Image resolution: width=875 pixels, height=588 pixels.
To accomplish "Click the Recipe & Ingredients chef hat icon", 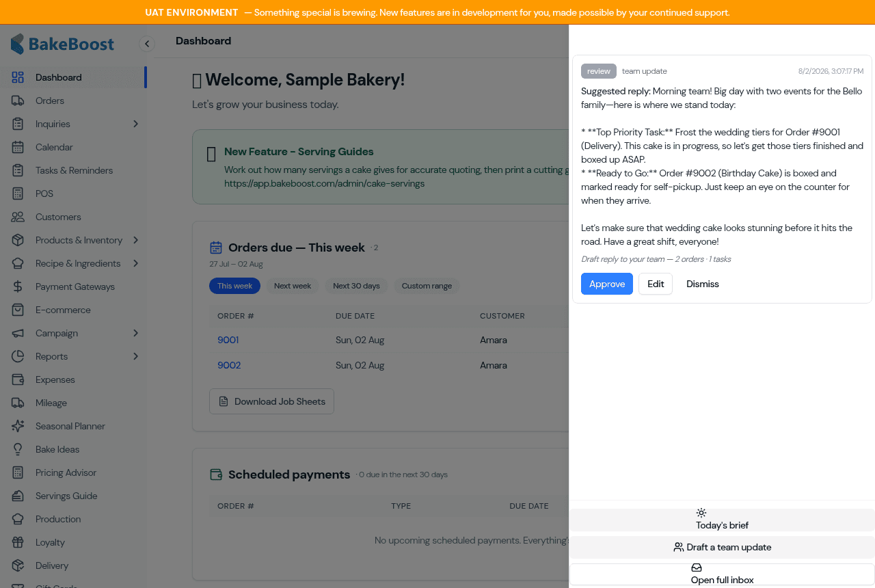I will 18,263.
